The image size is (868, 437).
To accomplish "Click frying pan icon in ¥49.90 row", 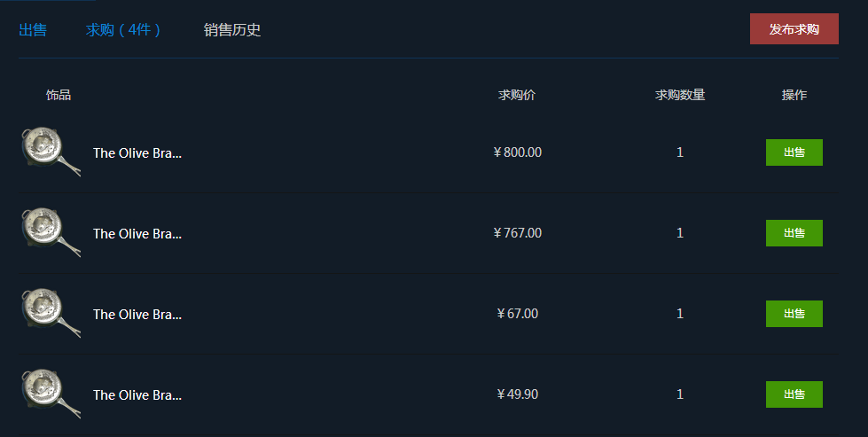I will tap(51, 394).
